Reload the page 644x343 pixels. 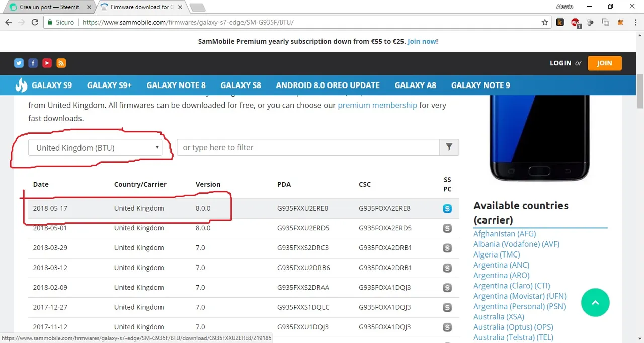coord(35,22)
